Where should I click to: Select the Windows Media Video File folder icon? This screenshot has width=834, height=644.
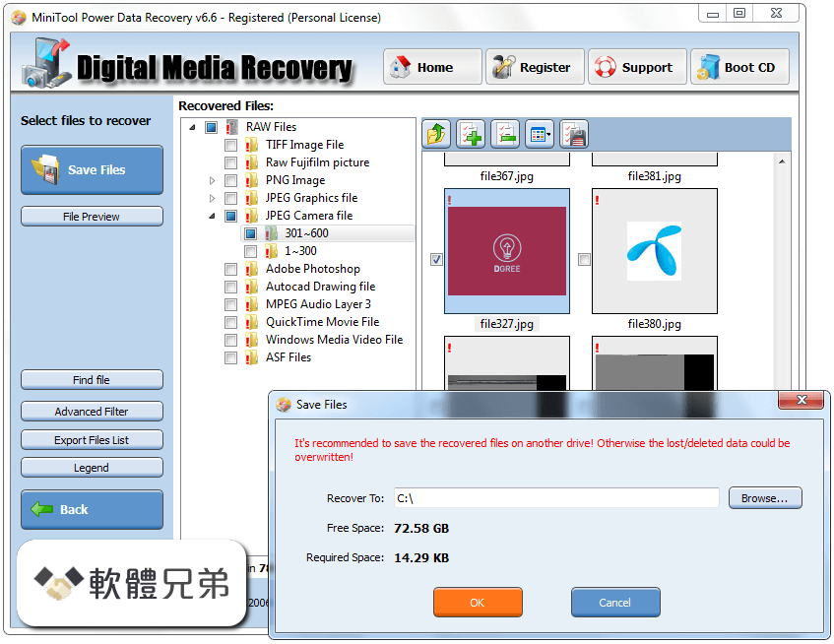[252, 340]
